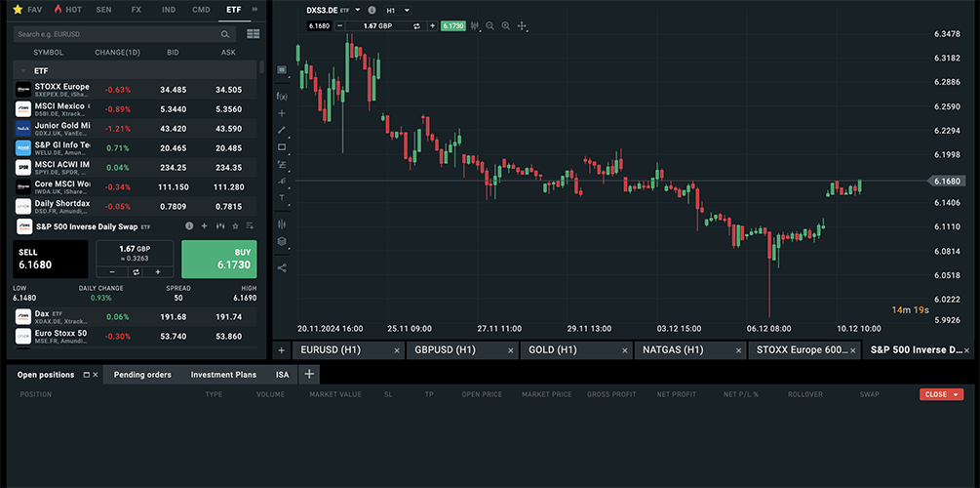Increase trade volume with plus stepper

point(158,272)
